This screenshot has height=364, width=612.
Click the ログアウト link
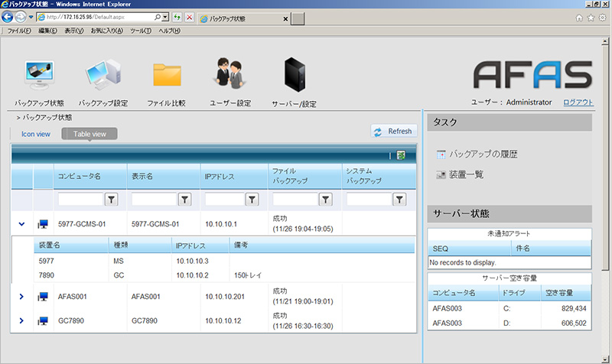click(578, 102)
